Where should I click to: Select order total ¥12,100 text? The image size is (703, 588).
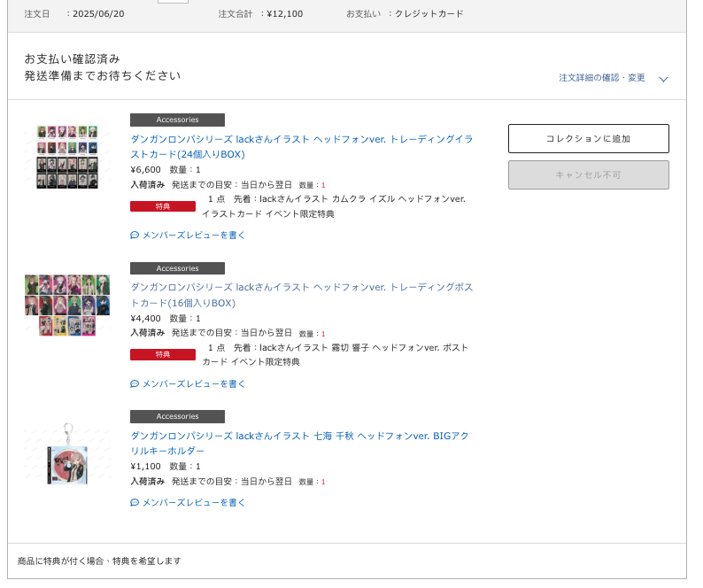[285, 14]
